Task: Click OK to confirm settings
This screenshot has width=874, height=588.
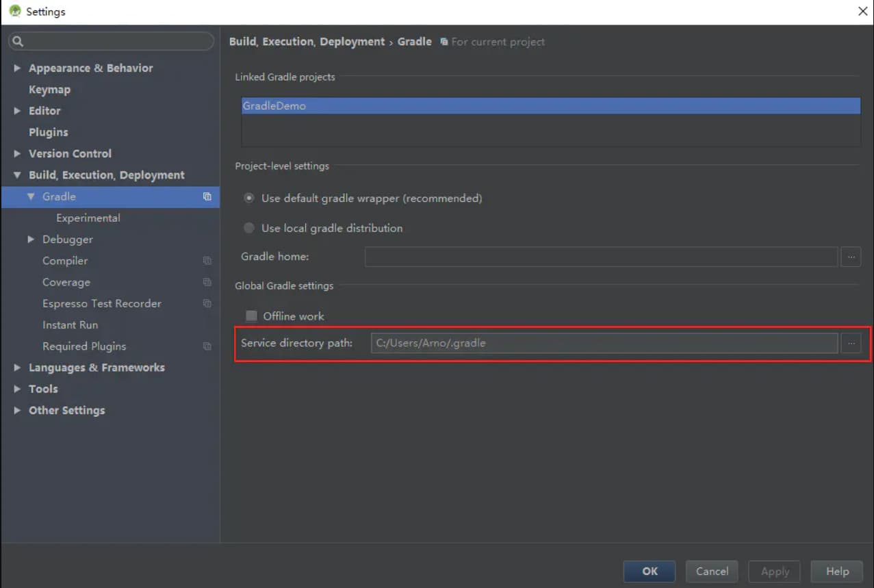Action: (x=650, y=572)
